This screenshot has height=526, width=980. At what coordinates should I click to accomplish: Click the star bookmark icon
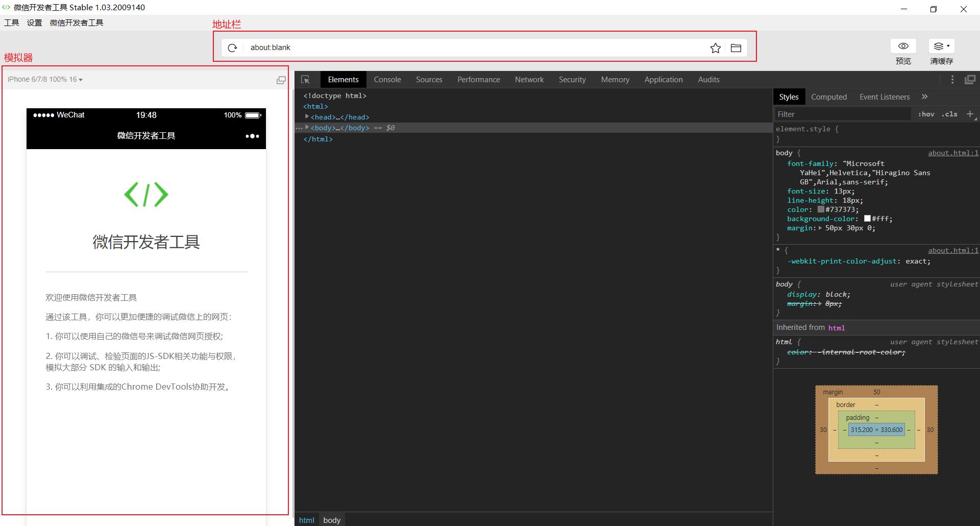coord(716,48)
